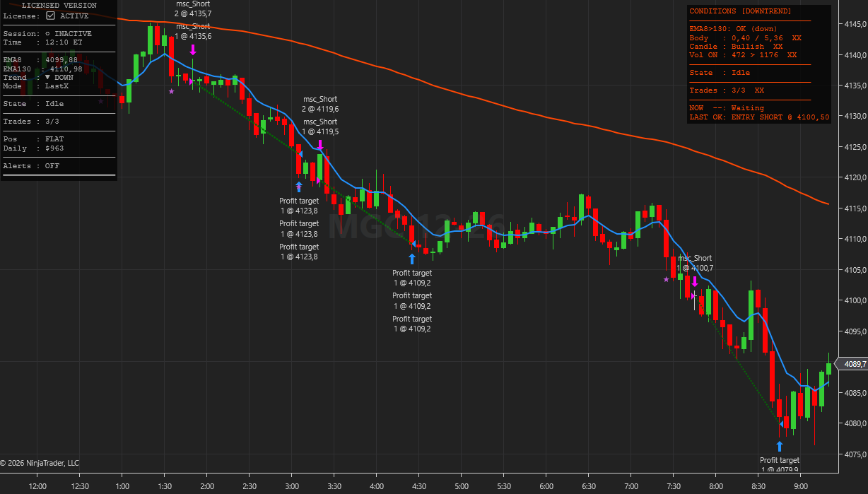Image resolution: width=868 pixels, height=494 pixels.
Task: Click the purple star marker near 1:30
Action: pyautogui.click(x=171, y=91)
